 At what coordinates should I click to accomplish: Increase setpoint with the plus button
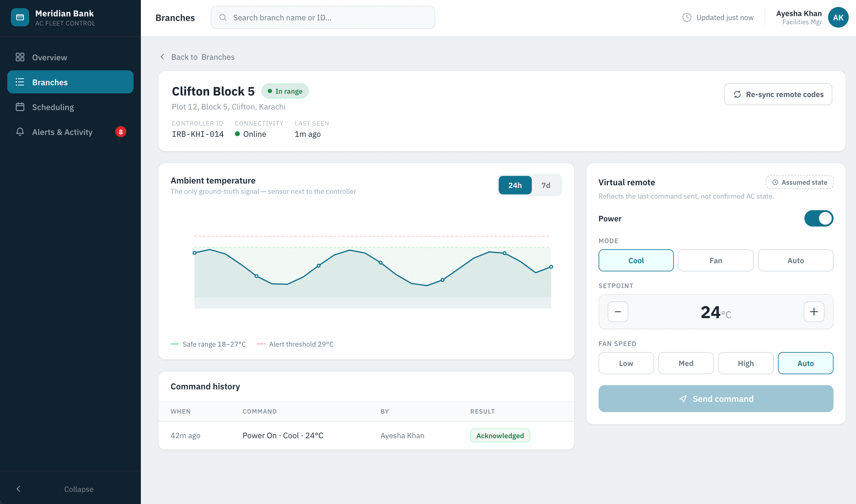click(x=814, y=311)
